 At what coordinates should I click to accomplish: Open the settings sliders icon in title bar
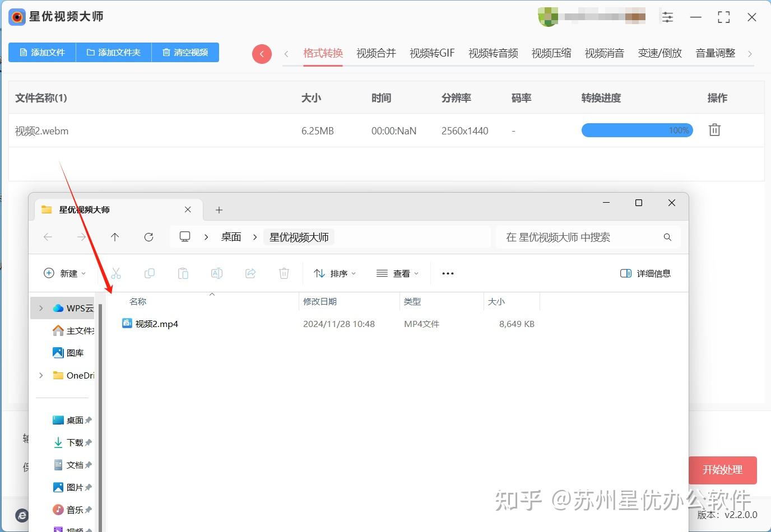coord(667,17)
